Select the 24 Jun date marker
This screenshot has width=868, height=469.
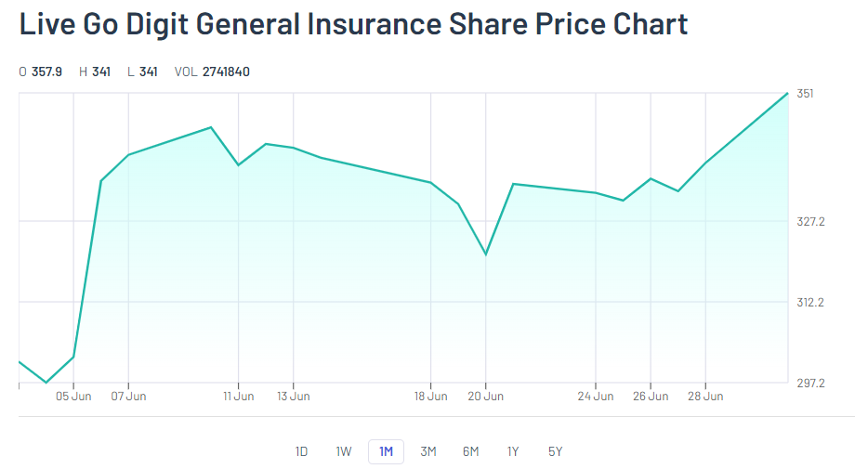pyautogui.click(x=596, y=397)
